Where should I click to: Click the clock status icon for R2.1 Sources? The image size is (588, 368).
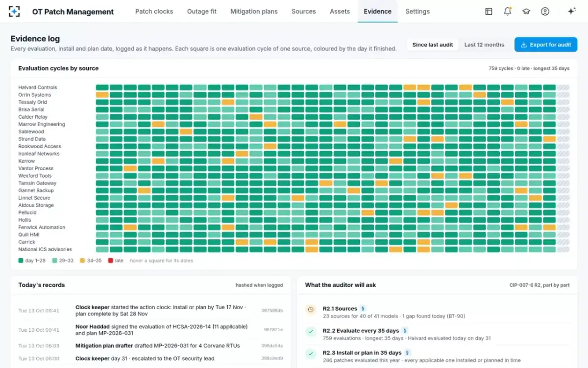pos(311,310)
